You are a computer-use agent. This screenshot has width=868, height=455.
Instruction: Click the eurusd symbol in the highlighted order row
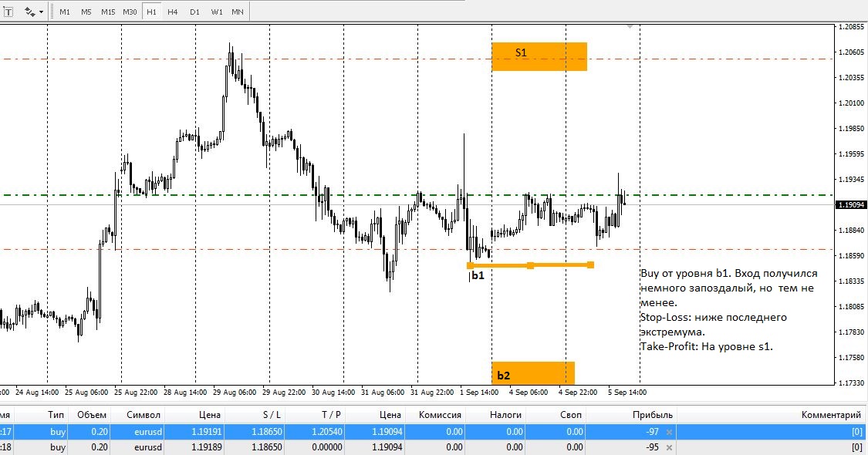pyautogui.click(x=148, y=432)
